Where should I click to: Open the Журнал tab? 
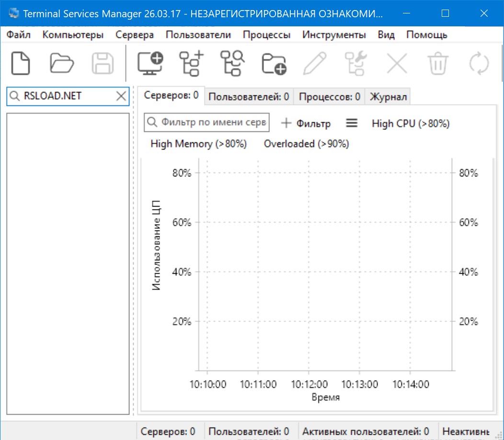point(388,97)
